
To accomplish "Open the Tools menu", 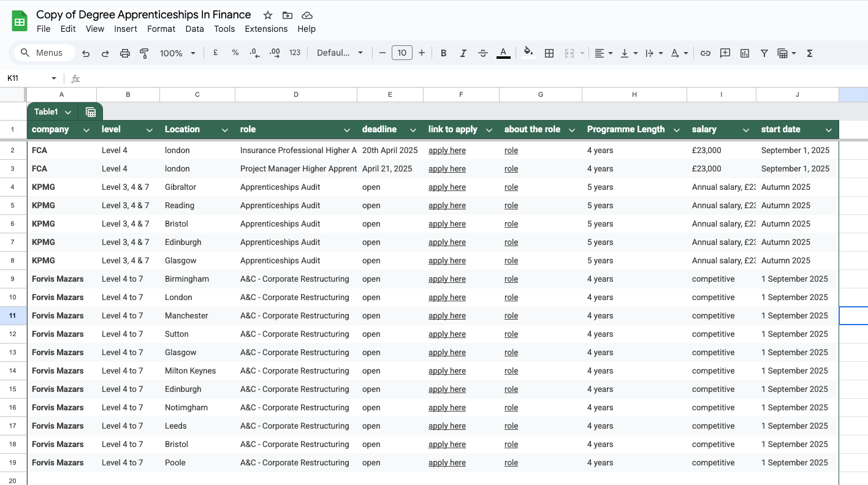I will (x=224, y=29).
